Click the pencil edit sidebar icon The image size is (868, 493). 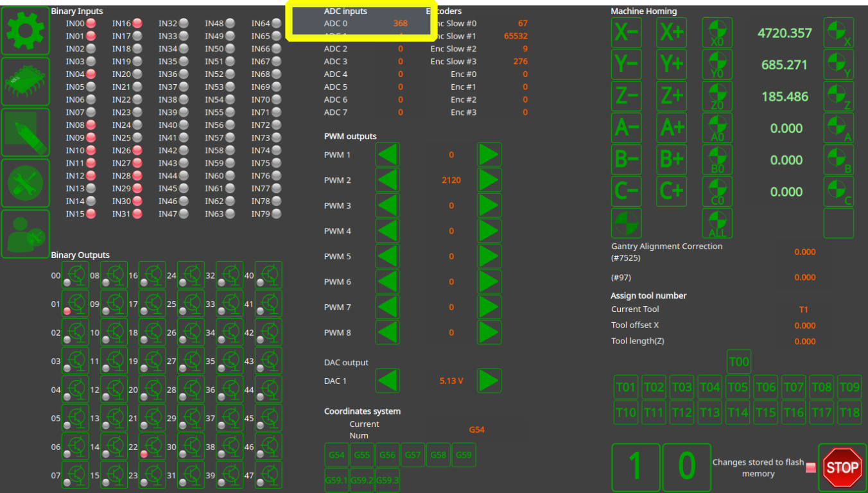point(26,132)
